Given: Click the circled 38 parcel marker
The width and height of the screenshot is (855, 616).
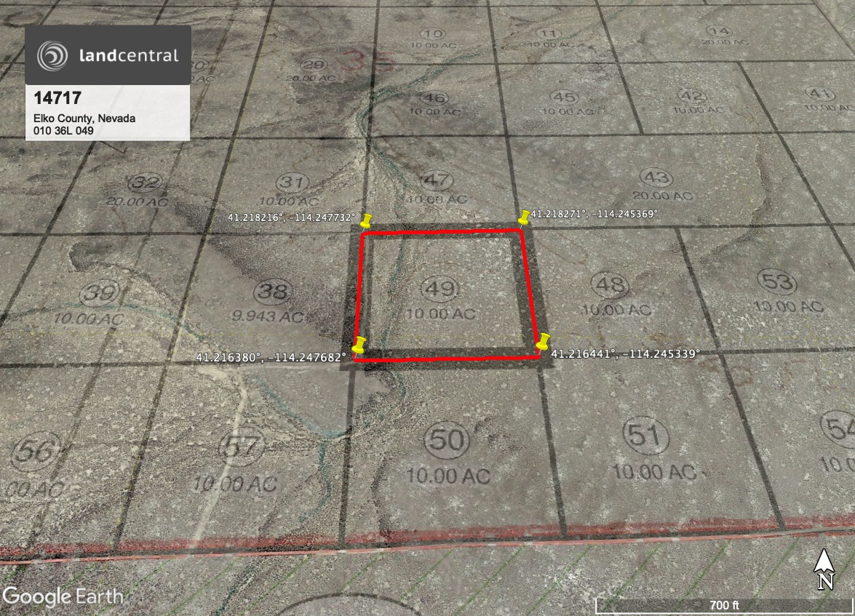Looking at the screenshot, I should click(x=272, y=292).
